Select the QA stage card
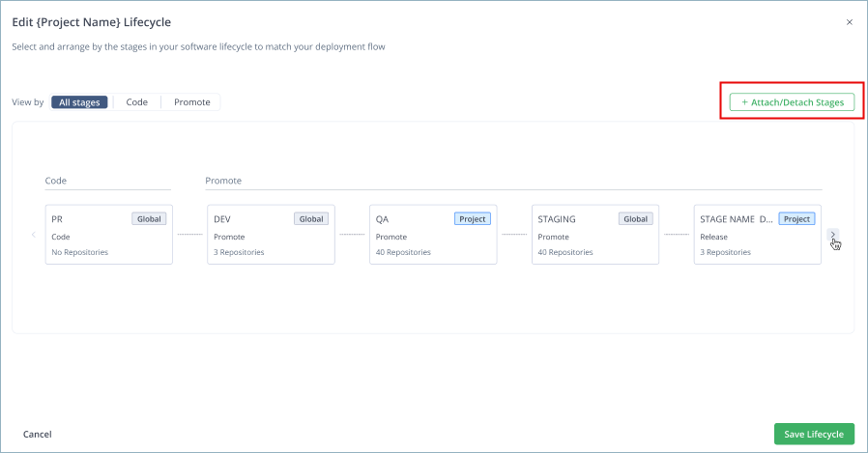This screenshot has width=868, height=453. (433, 235)
